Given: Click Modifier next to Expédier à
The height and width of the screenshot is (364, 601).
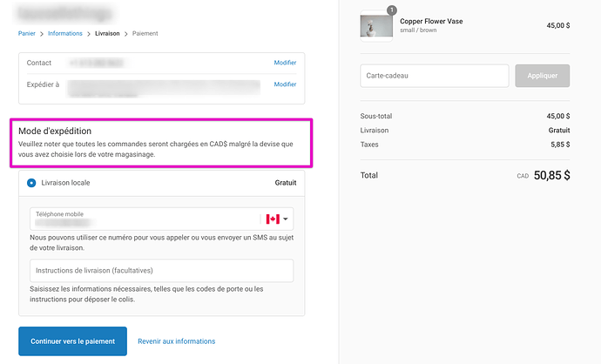Looking at the screenshot, I should (285, 84).
